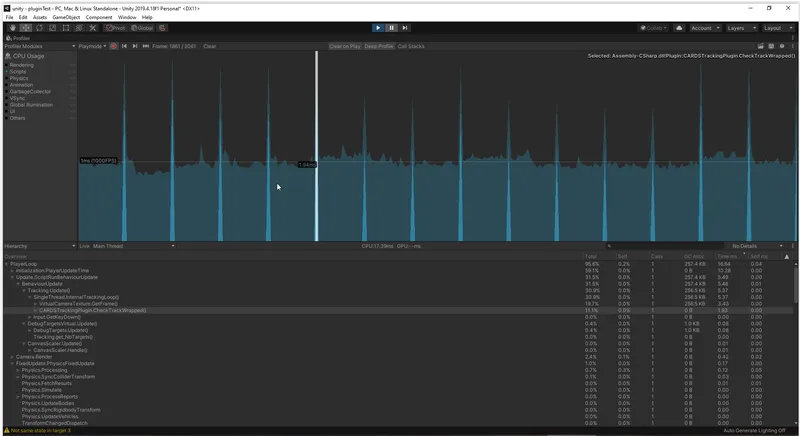Click the selected frame marker in the chart
This screenshot has height=436, width=800.
(x=316, y=146)
